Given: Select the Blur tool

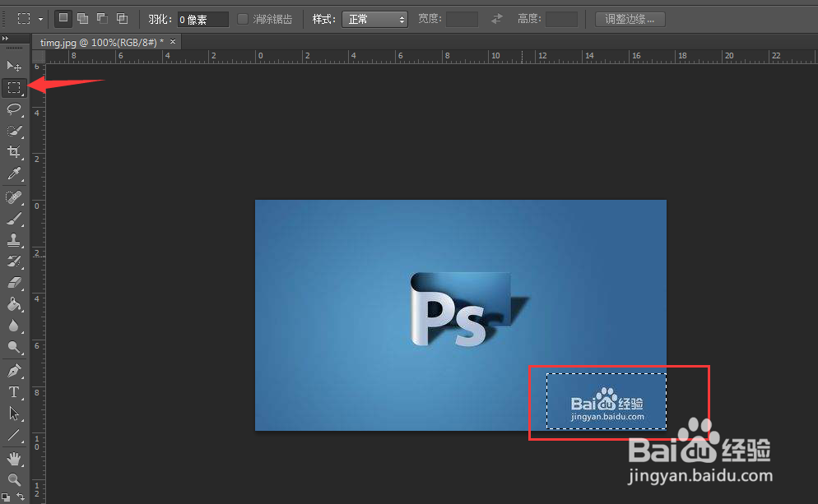Looking at the screenshot, I should point(14,326).
